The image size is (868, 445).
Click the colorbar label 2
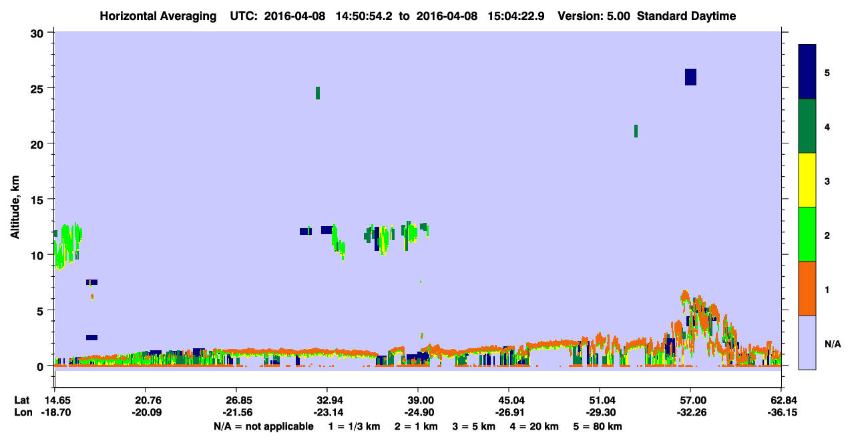tap(827, 236)
